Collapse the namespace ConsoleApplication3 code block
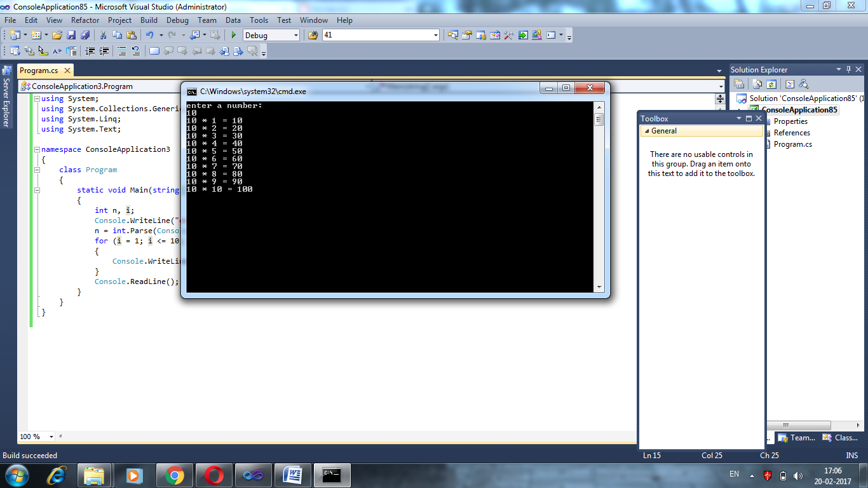 pos(37,149)
